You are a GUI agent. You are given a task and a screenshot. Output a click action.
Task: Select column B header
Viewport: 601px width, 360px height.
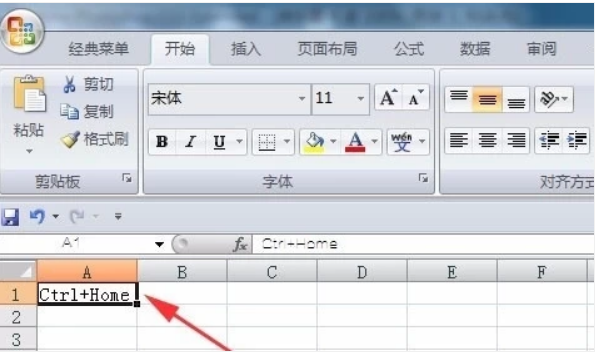[182, 272]
